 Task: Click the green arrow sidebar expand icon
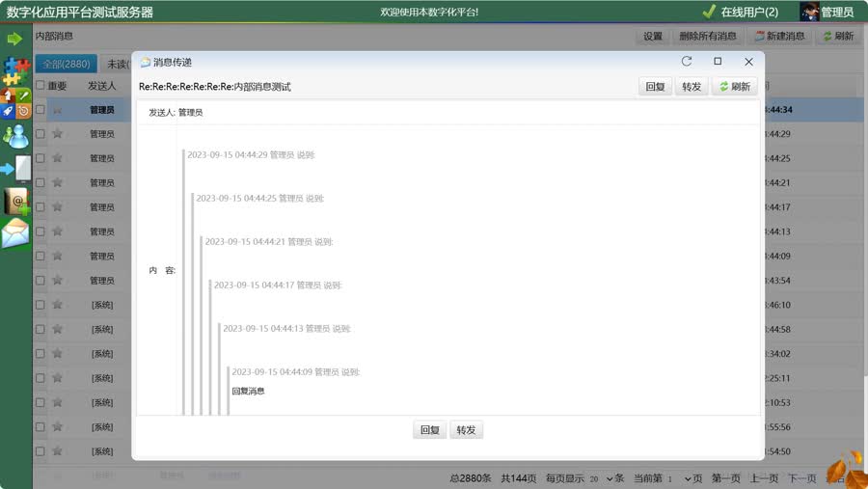coord(14,39)
